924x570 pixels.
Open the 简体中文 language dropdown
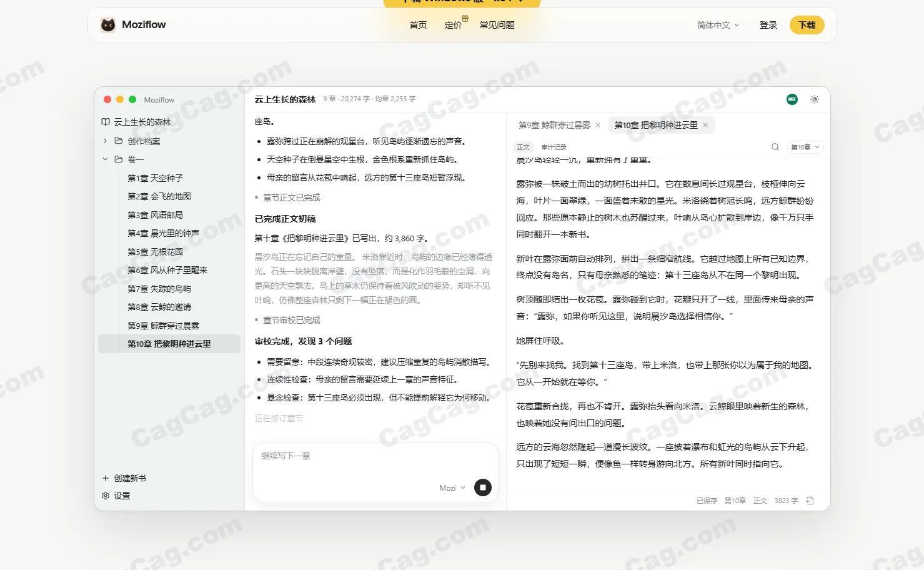point(718,25)
